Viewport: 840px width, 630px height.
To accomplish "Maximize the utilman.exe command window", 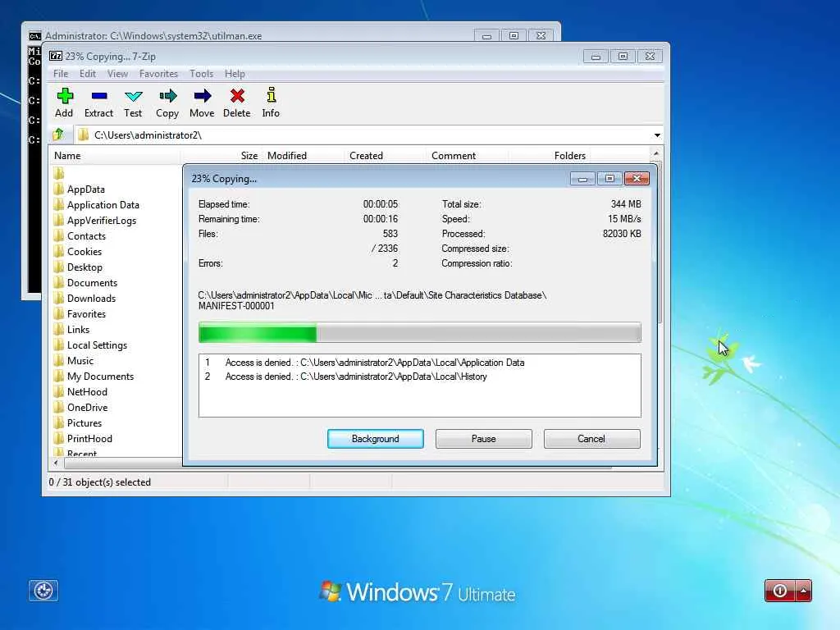I will 514,36.
